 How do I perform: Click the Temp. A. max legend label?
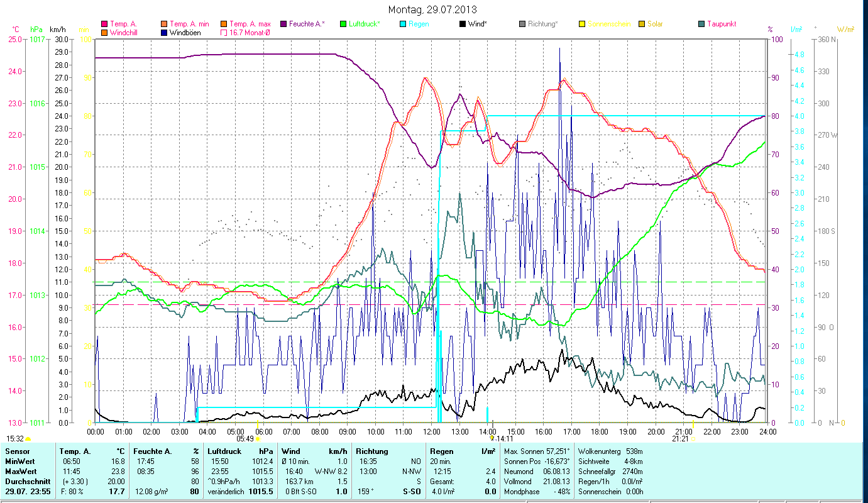[x=250, y=24]
